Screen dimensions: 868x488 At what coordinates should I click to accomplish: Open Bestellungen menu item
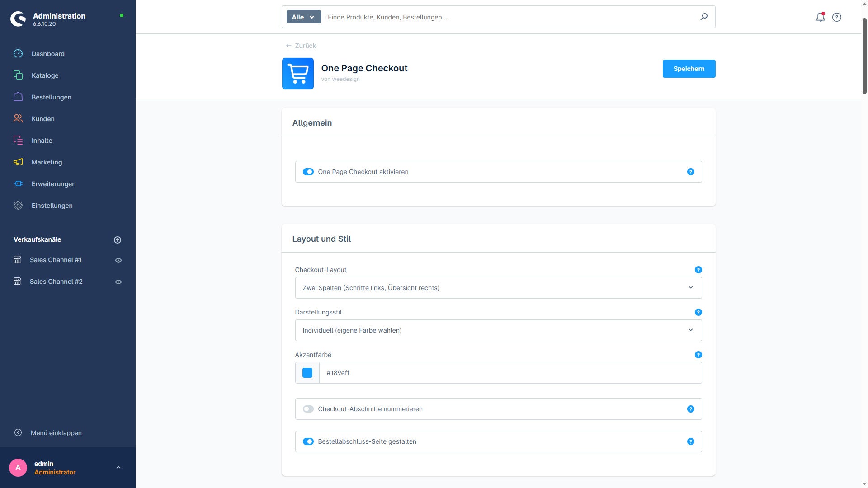[51, 97]
